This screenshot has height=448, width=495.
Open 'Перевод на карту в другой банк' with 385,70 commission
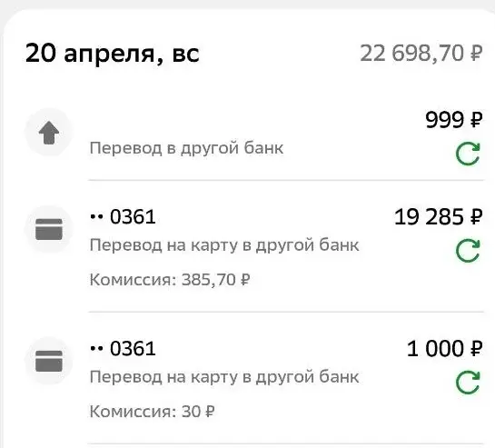pos(224,245)
